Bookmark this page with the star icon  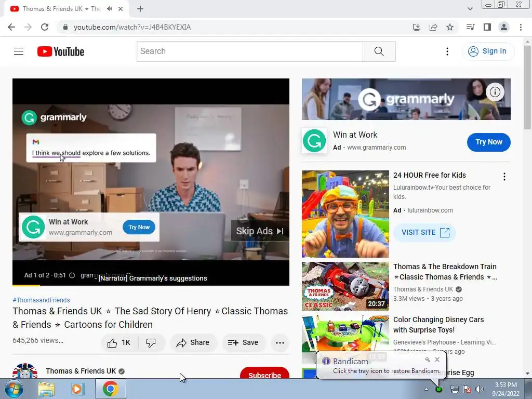tap(450, 27)
